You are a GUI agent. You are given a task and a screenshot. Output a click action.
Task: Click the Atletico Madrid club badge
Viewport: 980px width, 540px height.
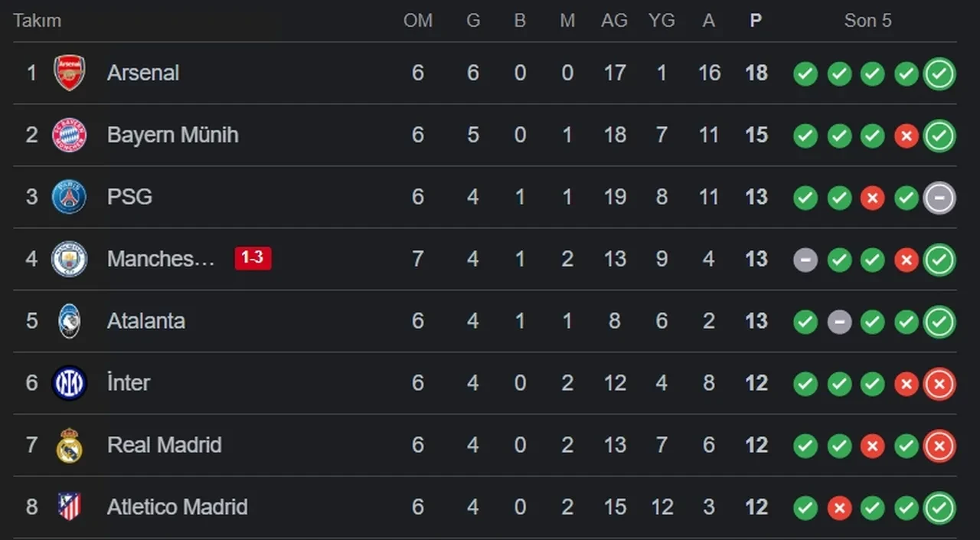click(x=69, y=506)
